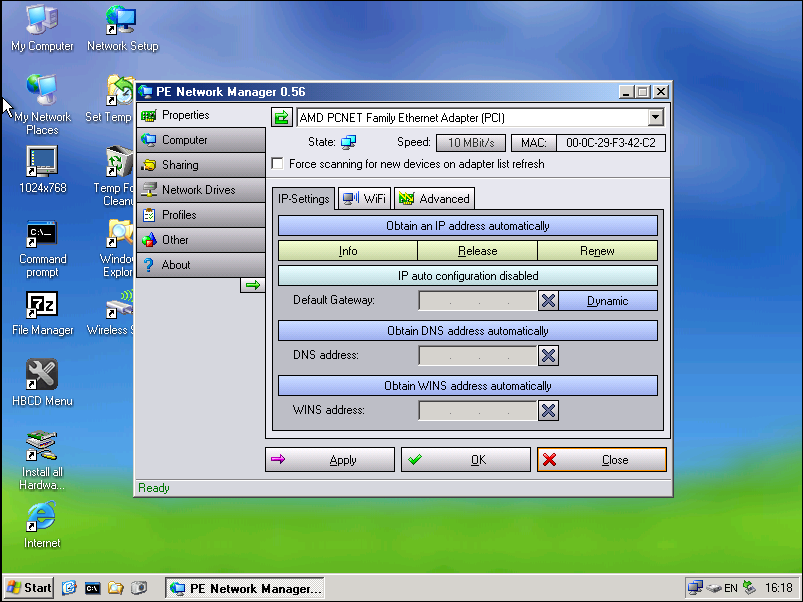Click the Ready status bar text
This screenshot has width=803, height=602.
tap(154, 488)
